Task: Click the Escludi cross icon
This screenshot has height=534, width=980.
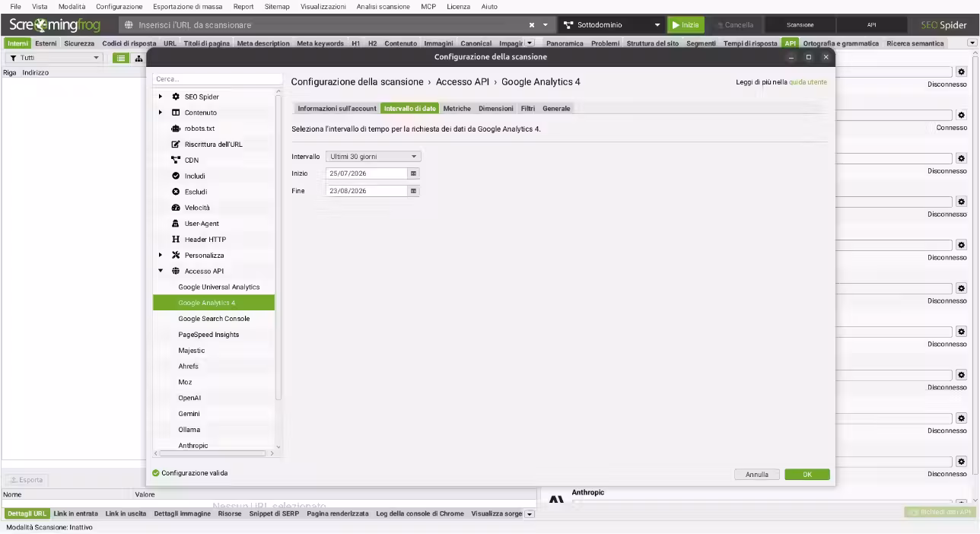Action: [x=176, y=192]
